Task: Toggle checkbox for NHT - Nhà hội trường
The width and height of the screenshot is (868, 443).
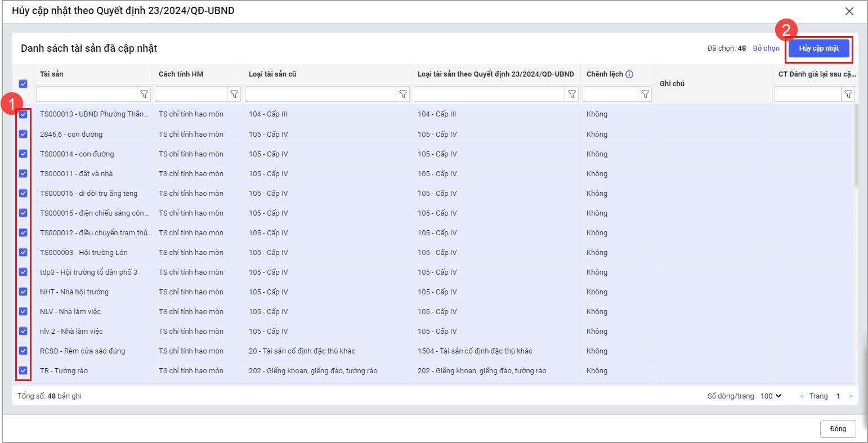Action: pyautogui.click(x=23, y=292)
